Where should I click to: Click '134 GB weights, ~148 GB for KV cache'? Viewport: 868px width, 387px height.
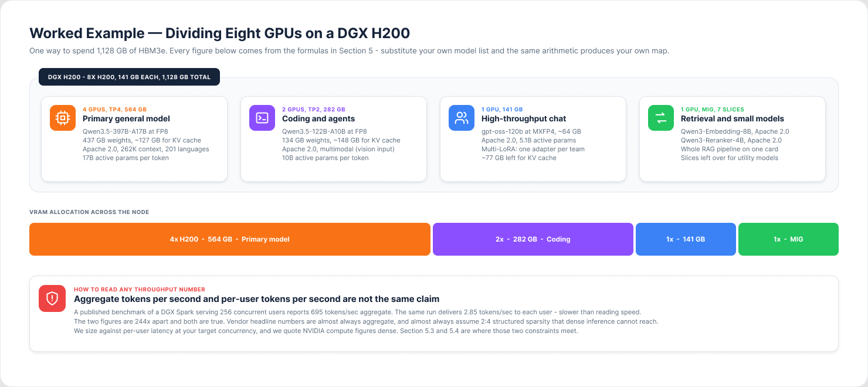(x=341, y=141)
